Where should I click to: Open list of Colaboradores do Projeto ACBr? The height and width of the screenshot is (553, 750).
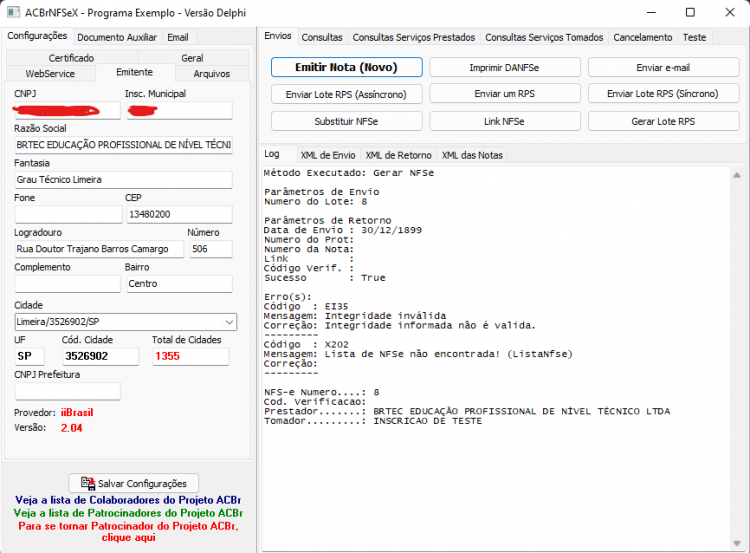tap(128, 500)
